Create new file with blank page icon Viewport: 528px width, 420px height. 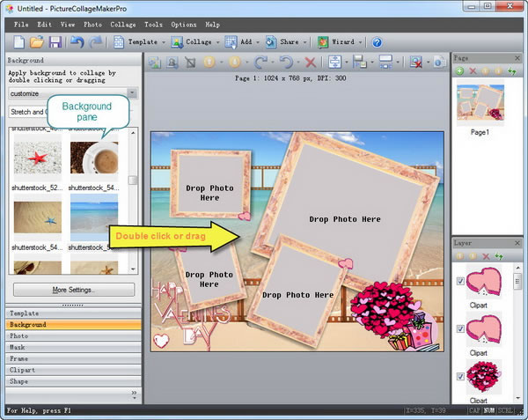click(19, 41)
